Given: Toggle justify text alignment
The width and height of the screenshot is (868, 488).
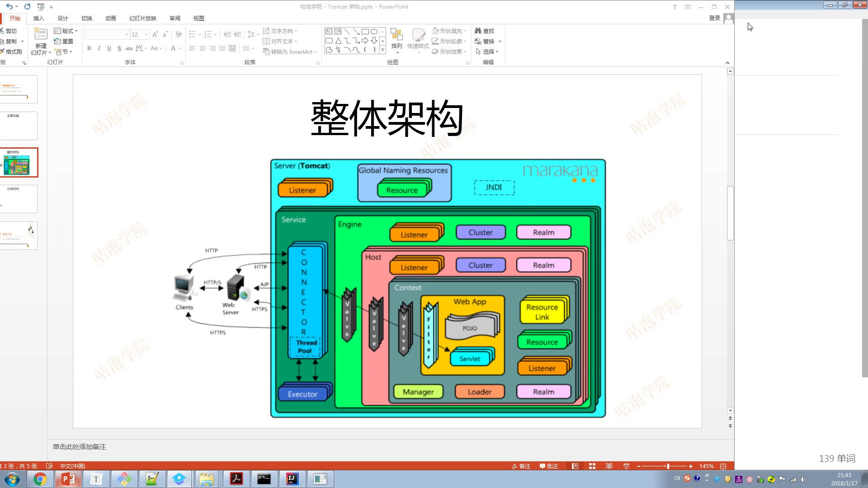Looking at the screenshot, I should [x=222, y=48].
